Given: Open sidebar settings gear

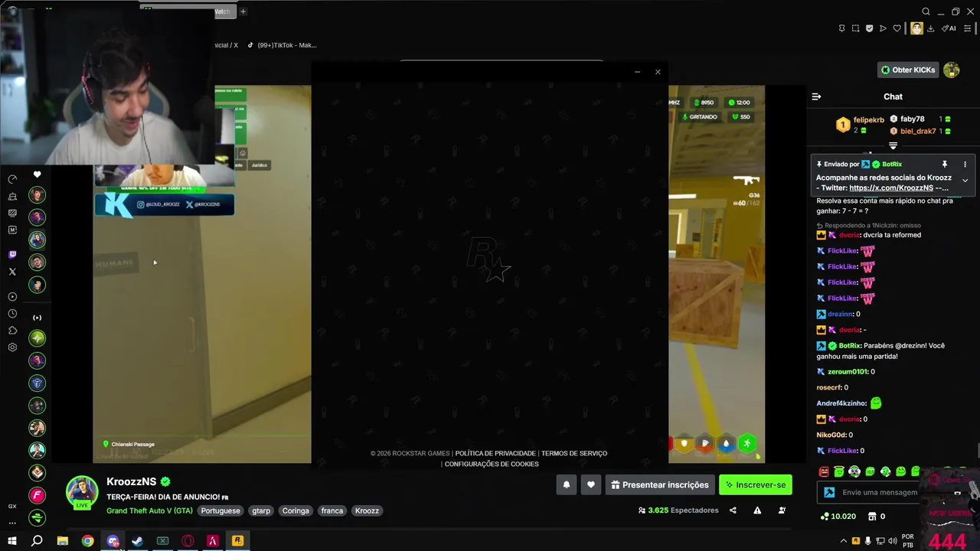Looking at the screenshot, I should point(12,347).
